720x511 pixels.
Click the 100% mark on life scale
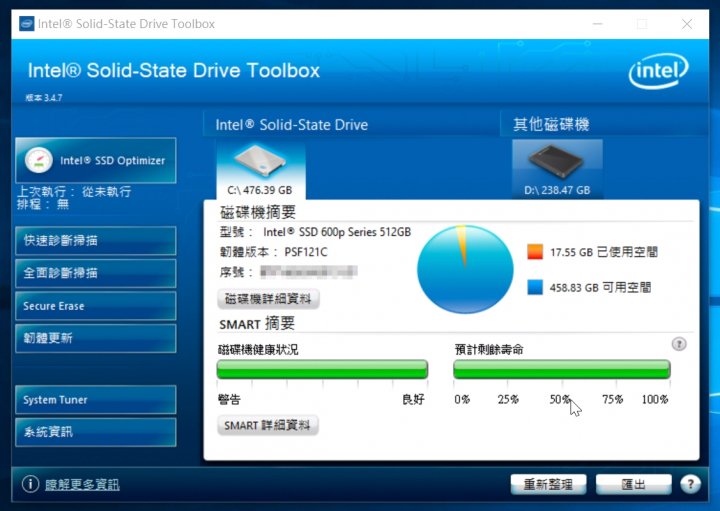click(655, 399)
